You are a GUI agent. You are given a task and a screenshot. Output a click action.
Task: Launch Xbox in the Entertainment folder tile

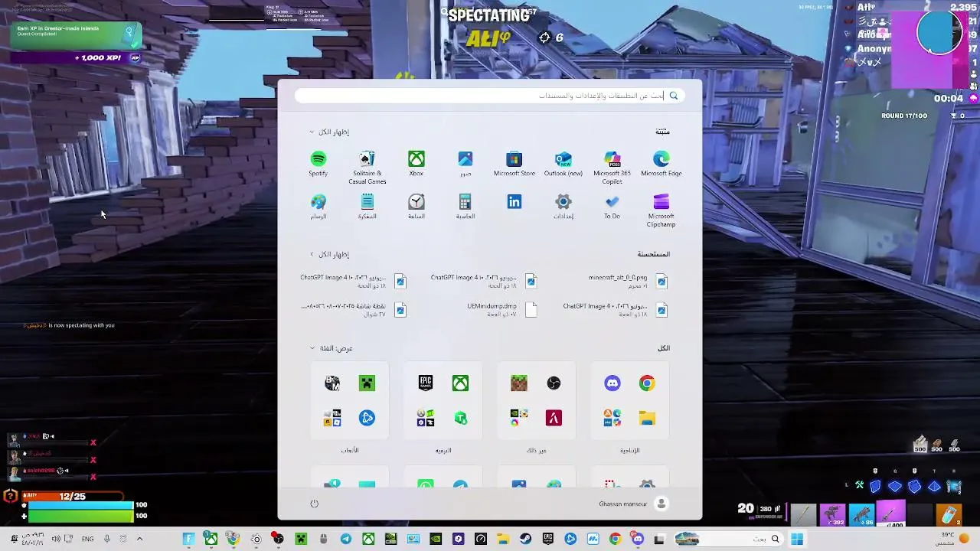[460, 383]
